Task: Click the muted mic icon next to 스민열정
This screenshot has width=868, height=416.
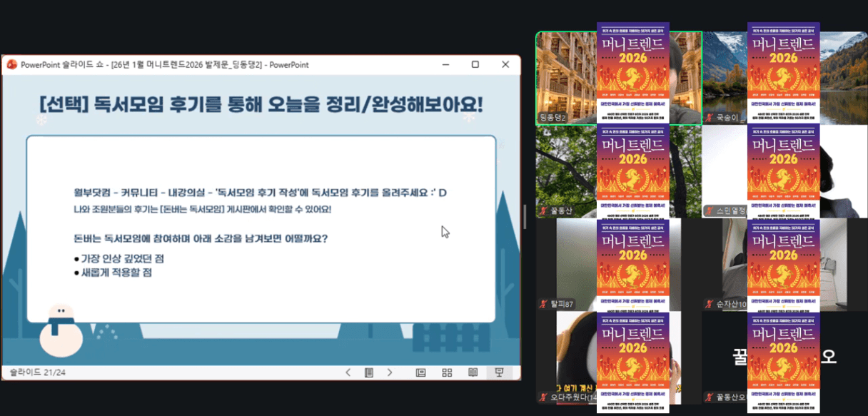Action: [x=710, y=211]
